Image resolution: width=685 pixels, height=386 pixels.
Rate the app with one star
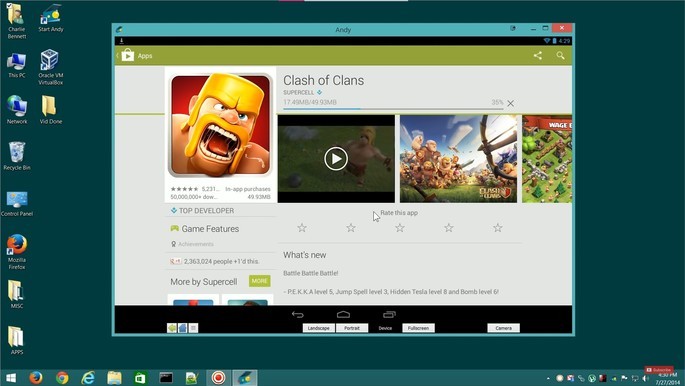point(302,227)
